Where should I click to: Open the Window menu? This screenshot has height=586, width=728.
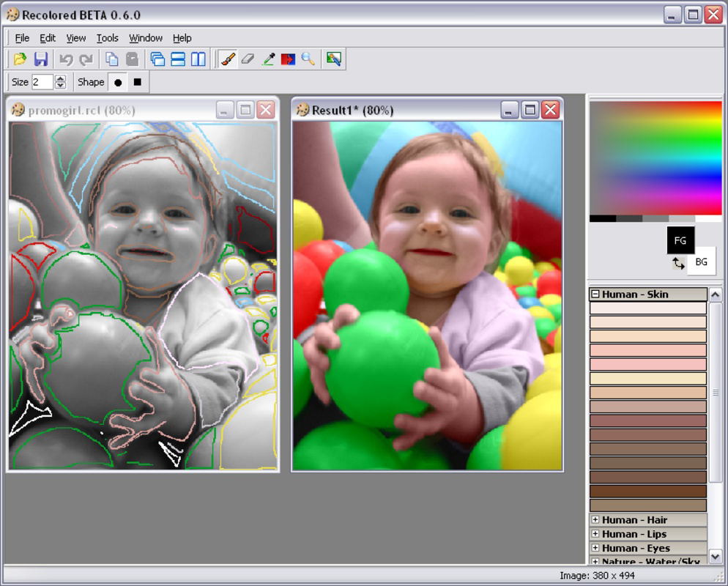146,38
